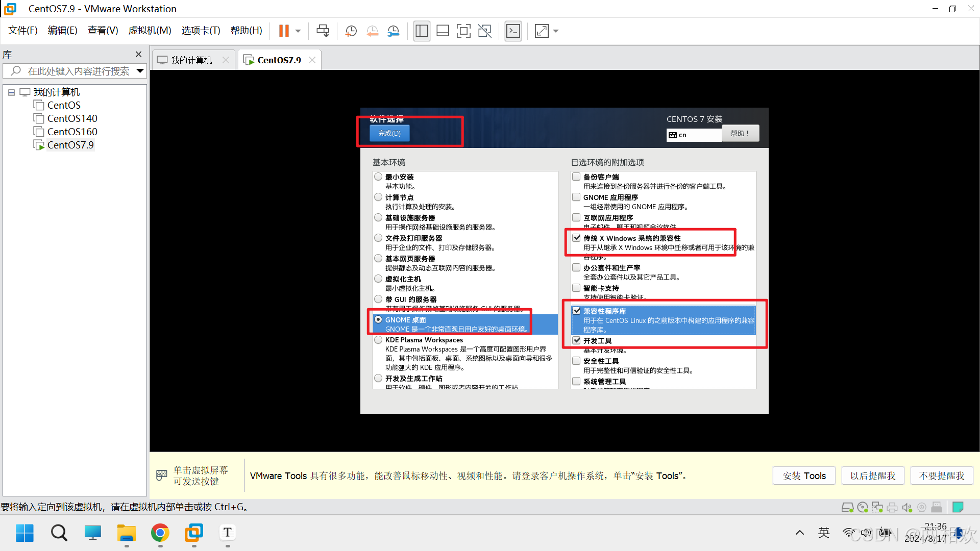This screenshot has height=551, width=980.
Task: Toggle Unity mode icon in toolbar
Action: click(484, 31)
